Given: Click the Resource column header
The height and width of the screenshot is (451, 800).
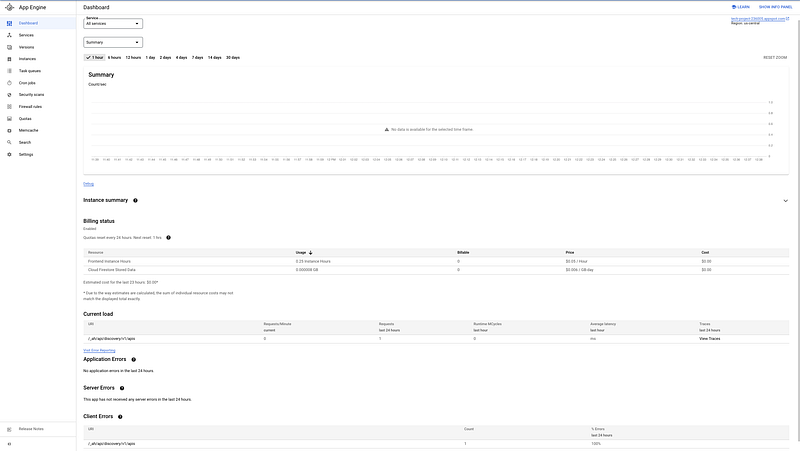Looking at the screenshot, I should (95, 253).
